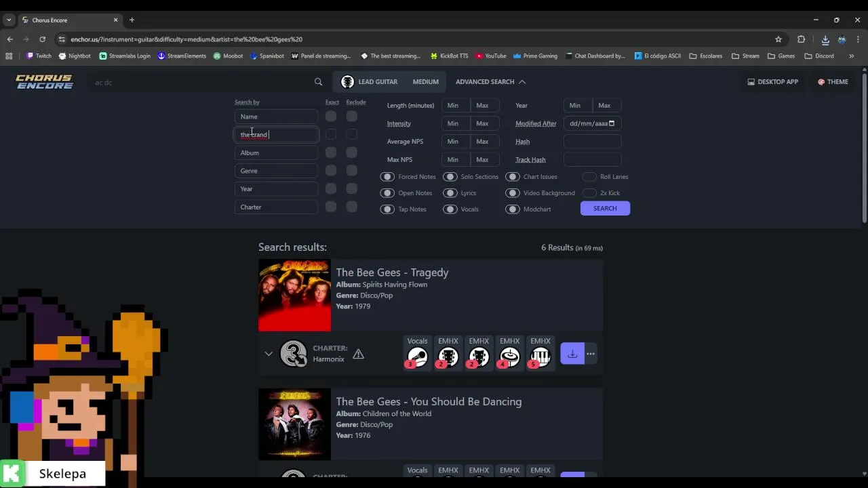
Task: Click the Name search field
Action: pos(277,117)
